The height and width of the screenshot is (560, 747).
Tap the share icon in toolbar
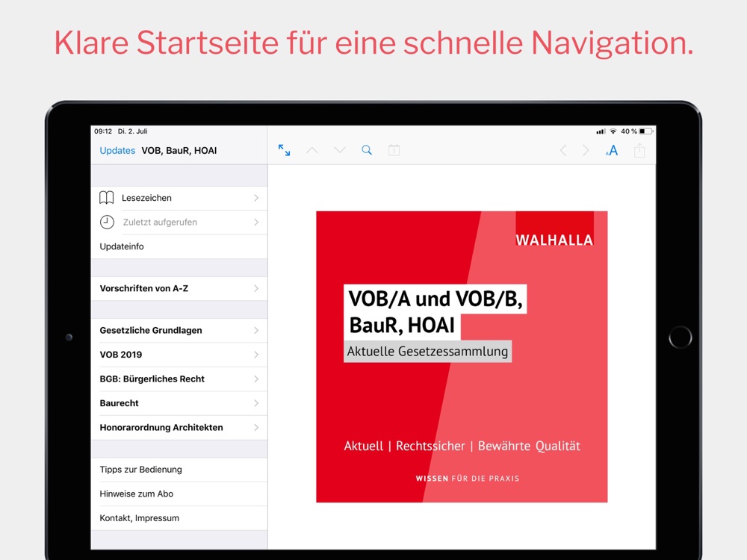coord(639,151)
